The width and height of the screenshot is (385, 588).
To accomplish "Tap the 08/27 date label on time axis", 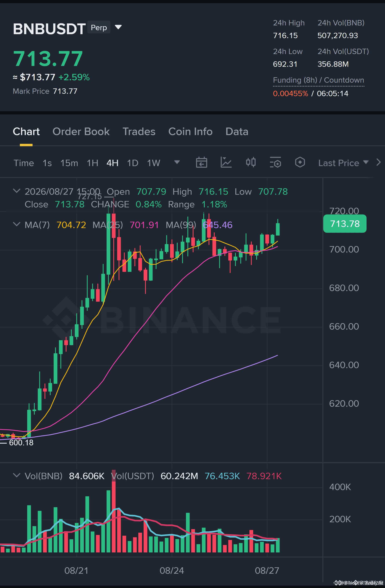I will [267, 571].
